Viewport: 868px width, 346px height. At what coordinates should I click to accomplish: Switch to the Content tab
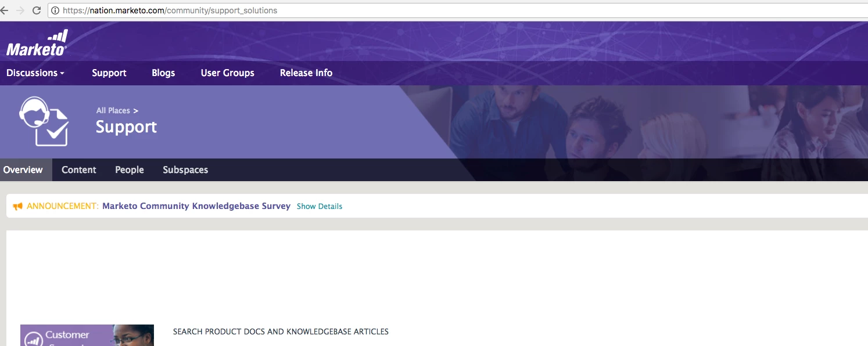pos(79,170)
